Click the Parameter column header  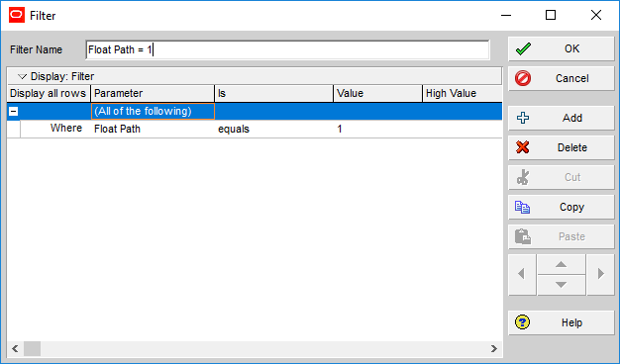(153, 94)
